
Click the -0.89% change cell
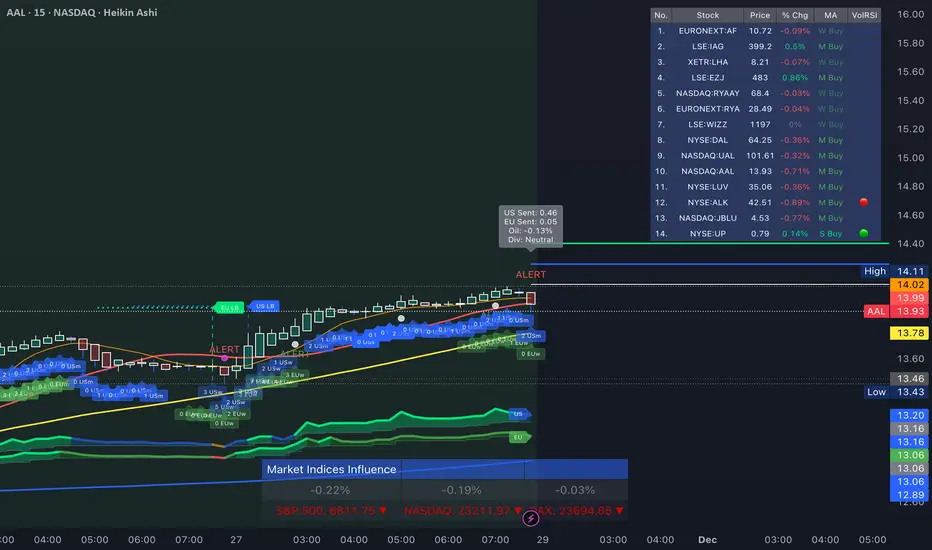pyautogui.click(x=795, y=202)
